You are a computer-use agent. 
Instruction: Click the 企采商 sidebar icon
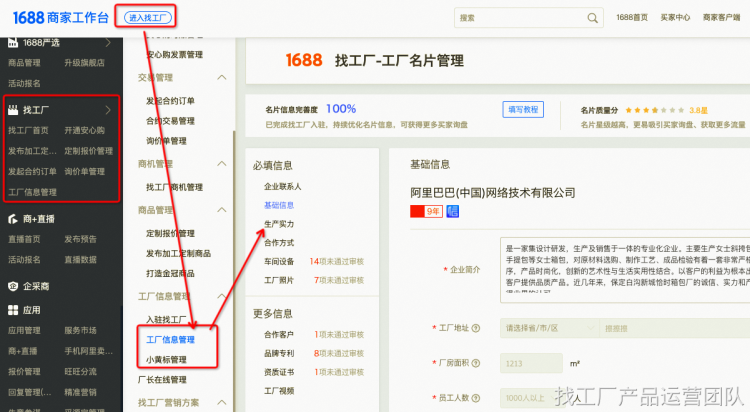[13, 287]
